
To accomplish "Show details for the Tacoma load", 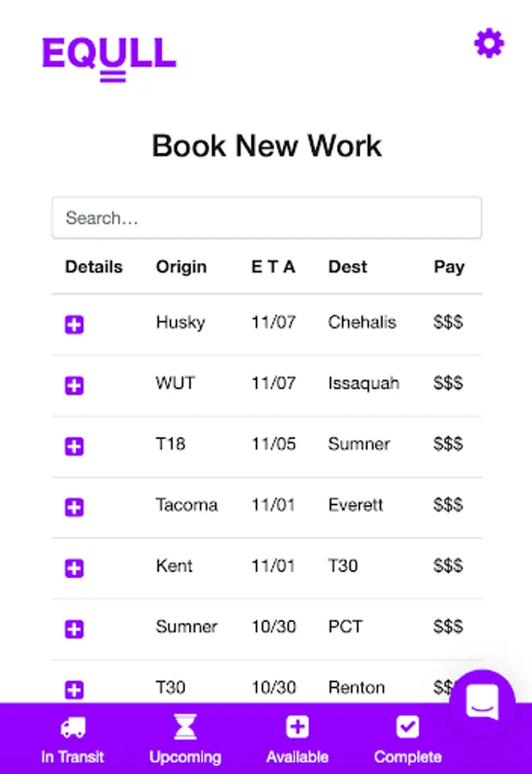I will pos(75,507).
